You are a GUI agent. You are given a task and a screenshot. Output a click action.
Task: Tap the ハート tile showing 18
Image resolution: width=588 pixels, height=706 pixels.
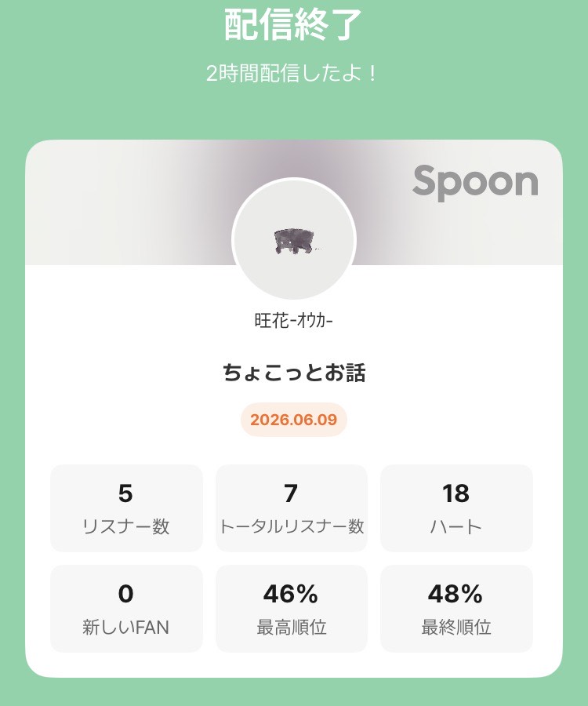456,508
